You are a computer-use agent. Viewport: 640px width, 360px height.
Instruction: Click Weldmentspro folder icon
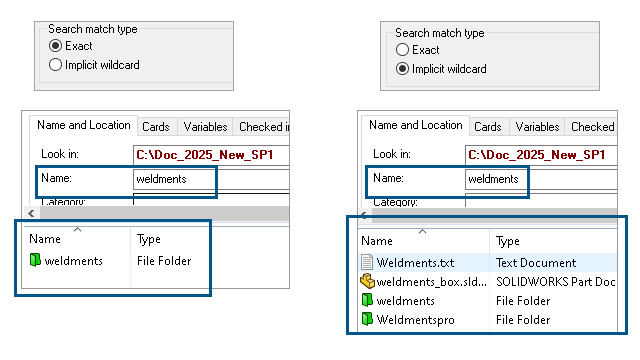click(367, 319)
